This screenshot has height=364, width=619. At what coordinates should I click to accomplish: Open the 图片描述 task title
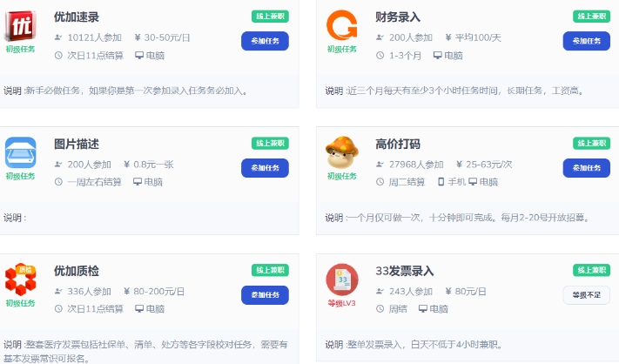(x=77, y=144)
